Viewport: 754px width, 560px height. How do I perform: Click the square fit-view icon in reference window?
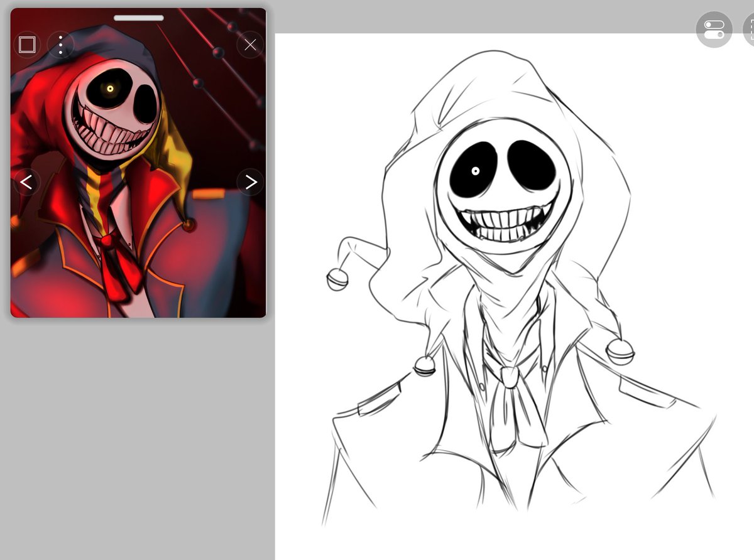coord(26,45)
